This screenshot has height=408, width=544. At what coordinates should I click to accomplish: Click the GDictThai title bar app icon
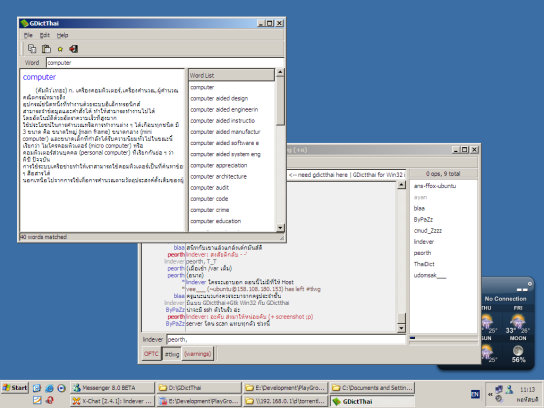(x=24, y=23)
